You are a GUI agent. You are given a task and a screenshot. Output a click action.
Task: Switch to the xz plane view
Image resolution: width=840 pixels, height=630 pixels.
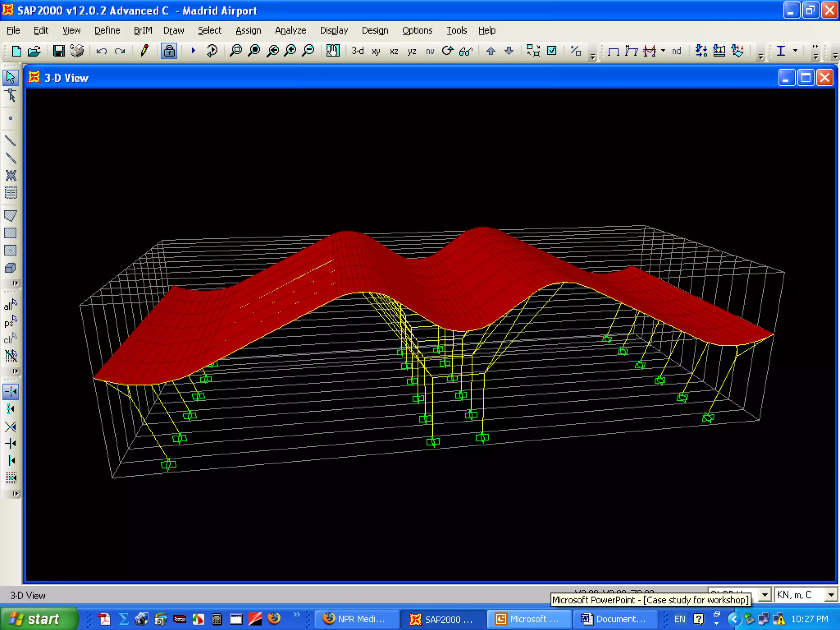tap(394, 51)
